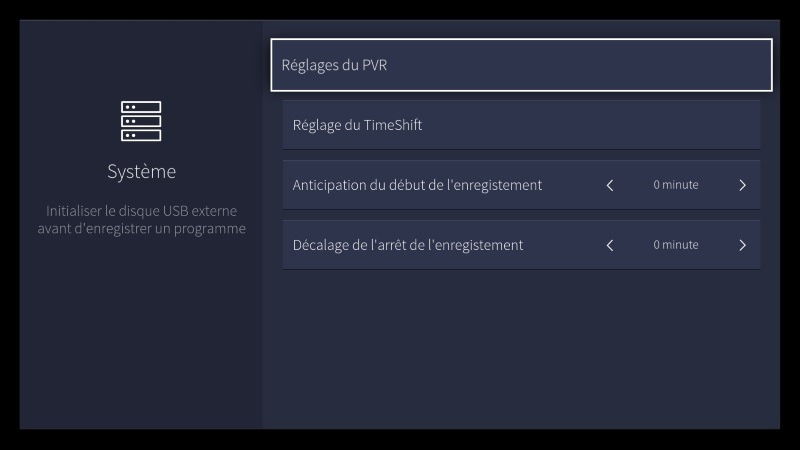
Task: Click the Anticipation row's 0 minute value
Action: [676, 185]
